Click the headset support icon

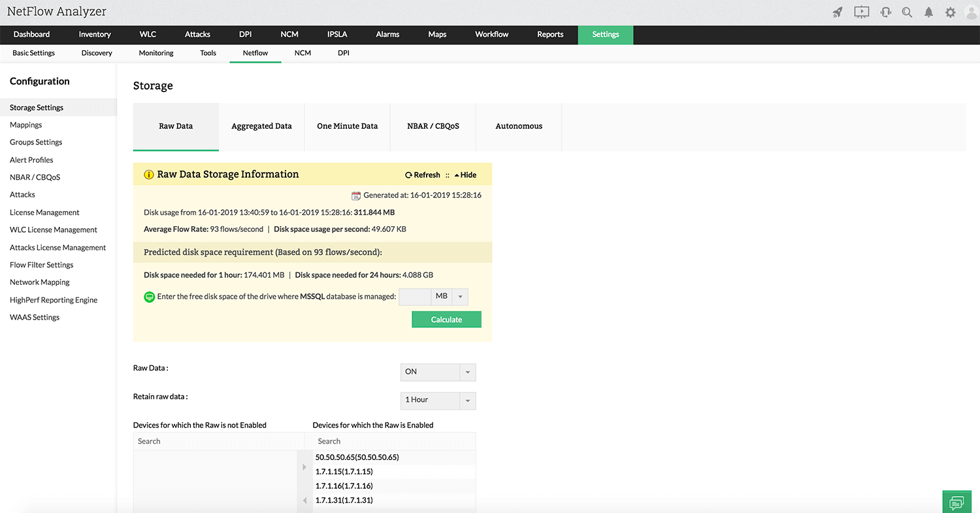[885, 11]
